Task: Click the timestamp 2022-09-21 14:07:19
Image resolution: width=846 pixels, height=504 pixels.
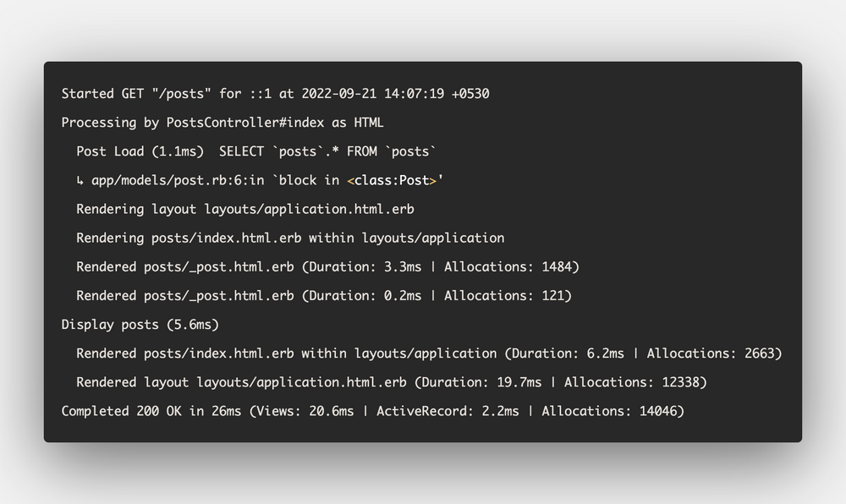Action: coord(373,94)
